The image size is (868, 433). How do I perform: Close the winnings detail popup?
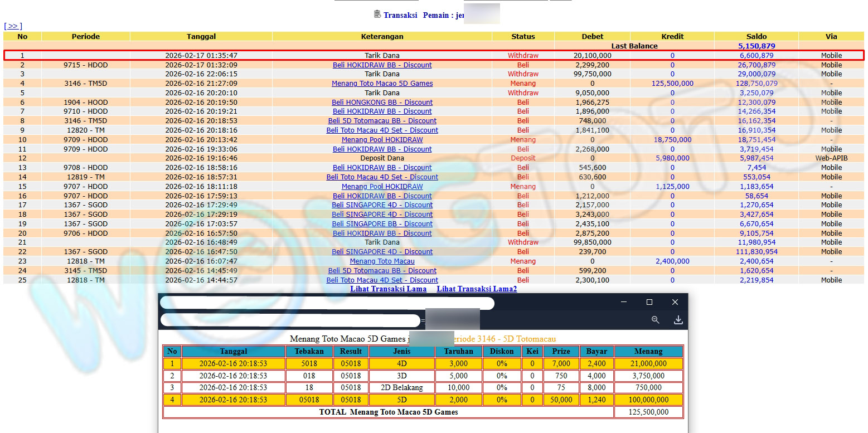tap(675, 302)
